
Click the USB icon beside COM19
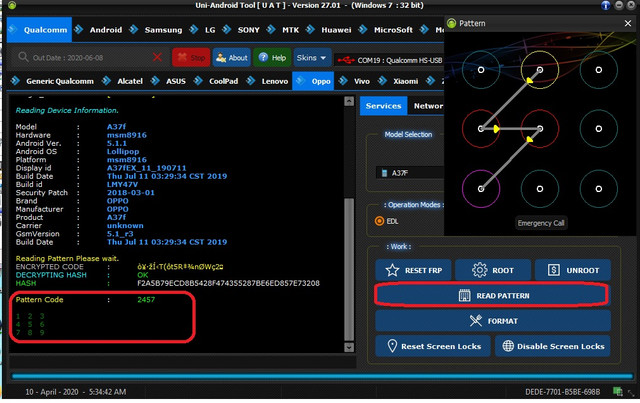pyautogui.click(x=346, y=60)
